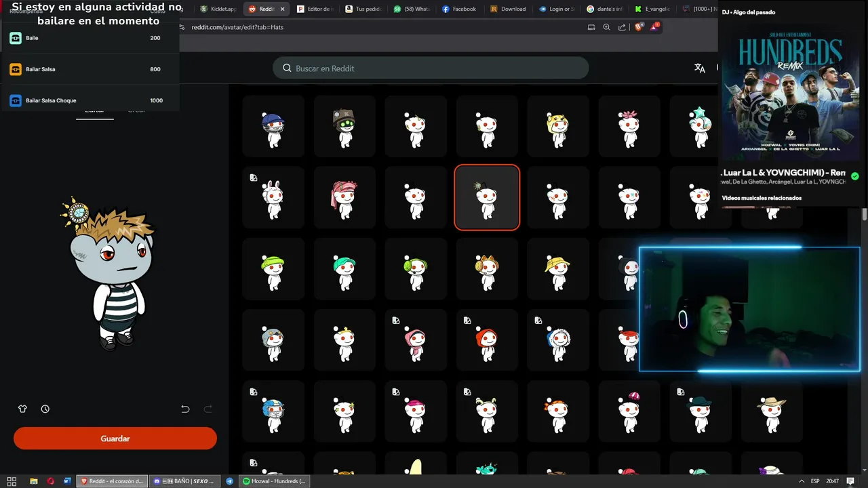The image size is (868, 488).
Task: Switch to the Tus pedidos Amazon tab
Action: tap(363, 9)
